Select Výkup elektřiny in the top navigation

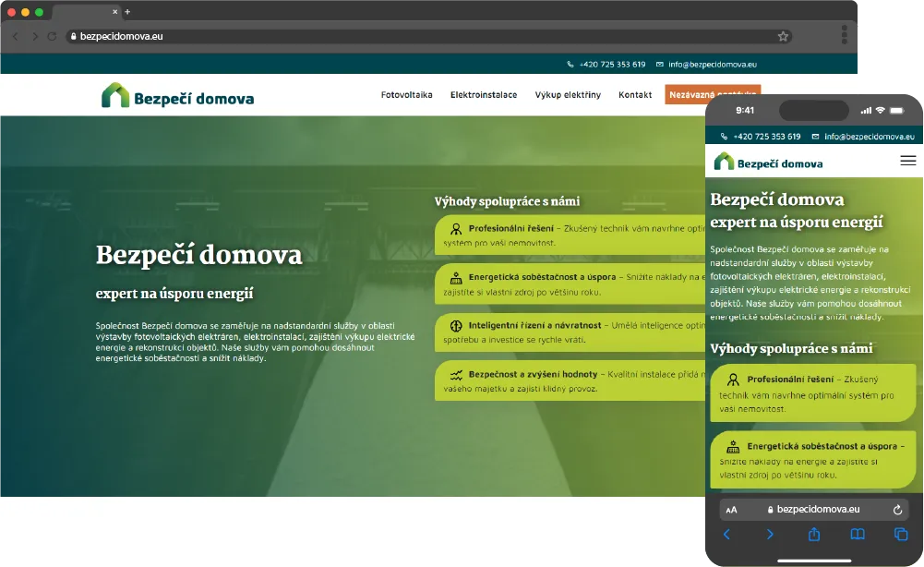pyautogui.click(x=568, y=95)
